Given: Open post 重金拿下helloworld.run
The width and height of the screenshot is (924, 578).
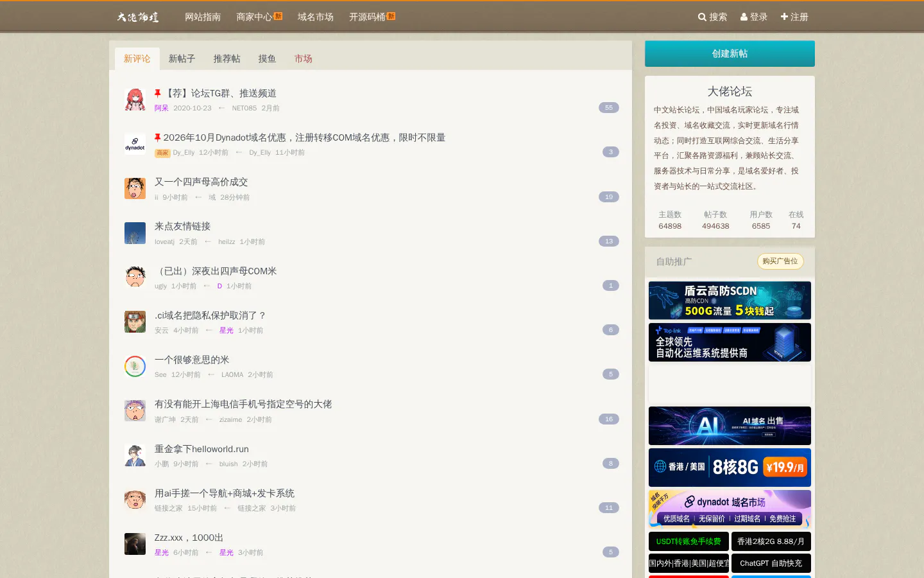Looking at the screenshot, I should (x=201, y=449).
